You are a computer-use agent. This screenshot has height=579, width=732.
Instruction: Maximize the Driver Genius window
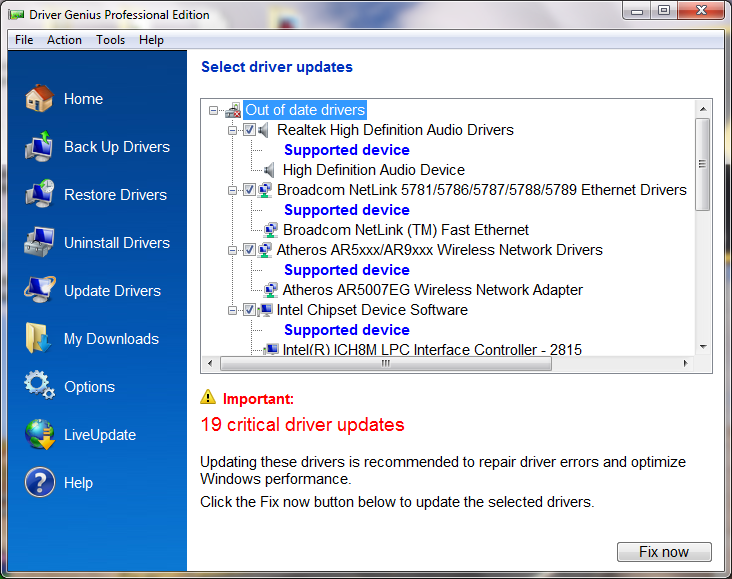point(664,10)
